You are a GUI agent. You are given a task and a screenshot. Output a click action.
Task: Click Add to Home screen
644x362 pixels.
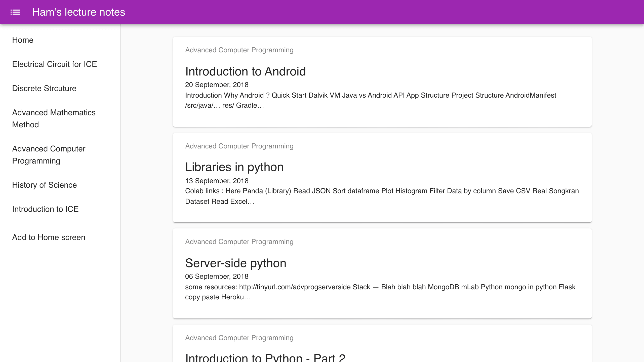coord(49,237)
